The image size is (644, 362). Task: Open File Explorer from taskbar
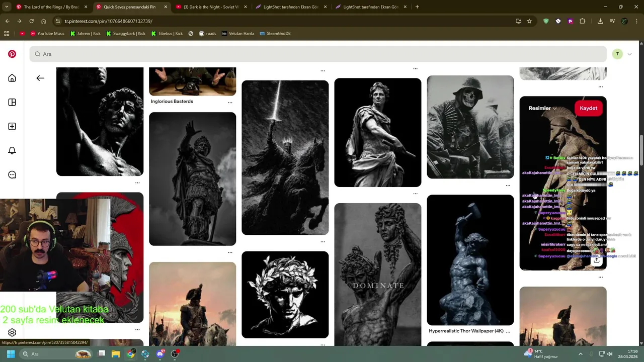coord(116,354)
